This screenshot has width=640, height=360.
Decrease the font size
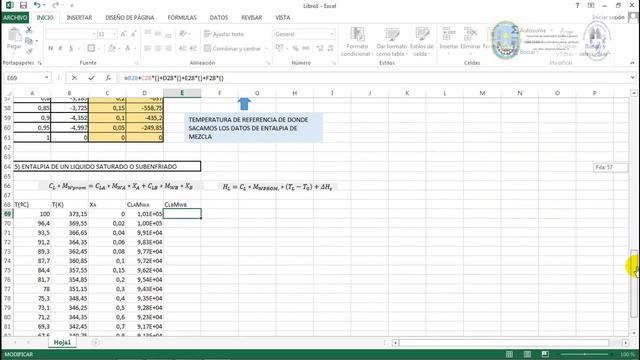(x=133, y=34)
